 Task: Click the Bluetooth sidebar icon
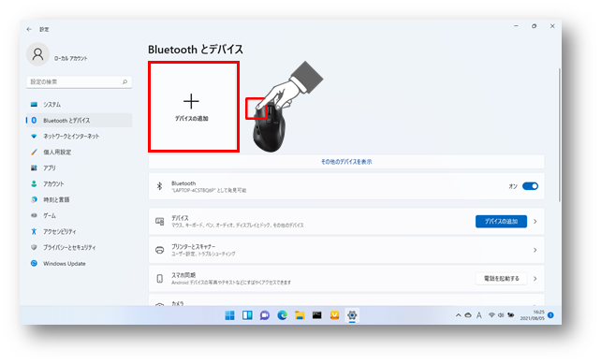[x=34, y=121]
